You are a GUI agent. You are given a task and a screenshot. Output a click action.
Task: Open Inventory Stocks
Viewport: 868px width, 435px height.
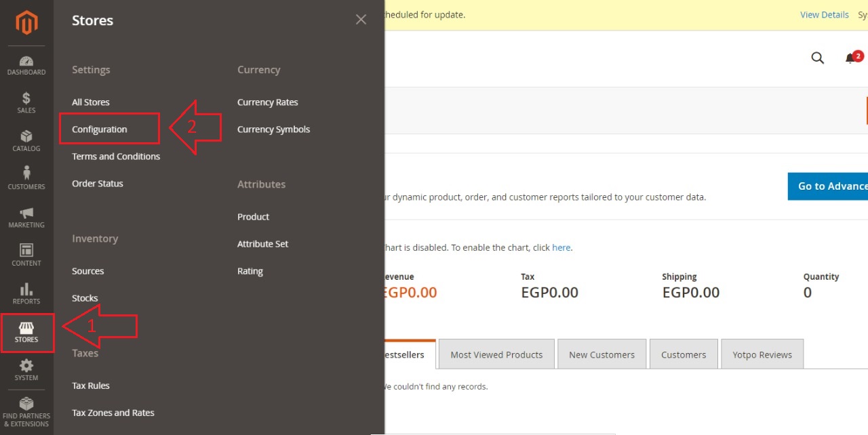pyautogui.click(x=85, y=298)
